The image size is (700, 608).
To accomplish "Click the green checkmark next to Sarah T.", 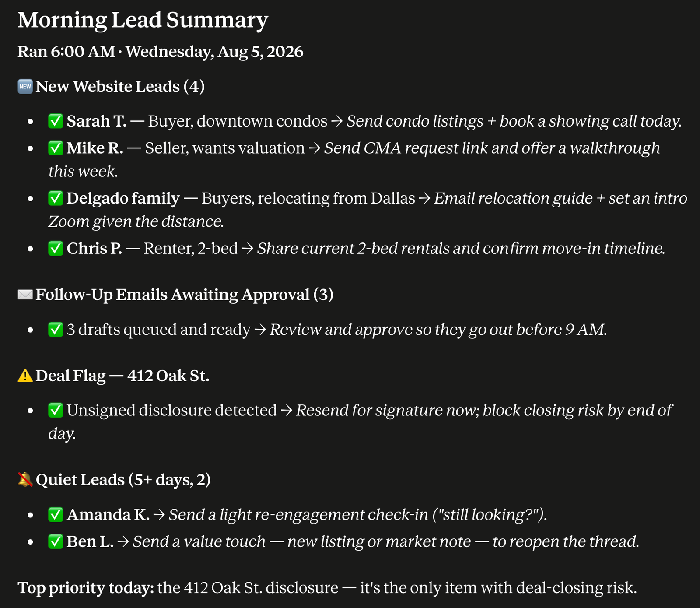I will 56,121.
